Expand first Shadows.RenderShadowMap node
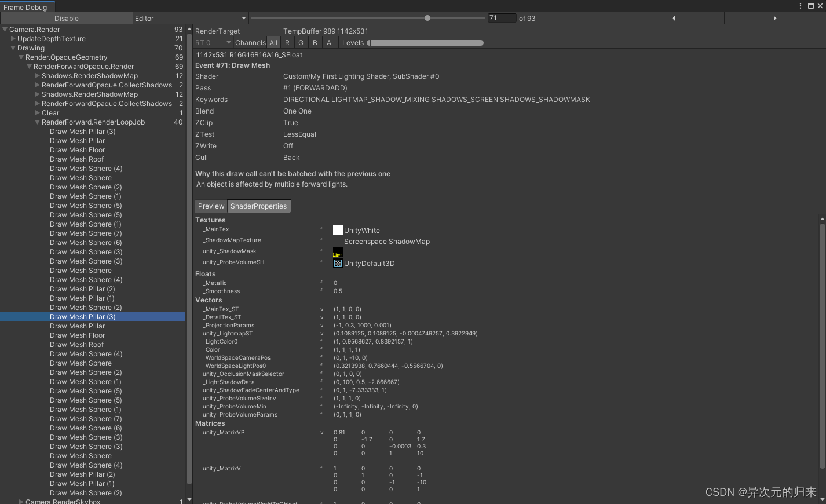826x504 pixels. (38, 76)
